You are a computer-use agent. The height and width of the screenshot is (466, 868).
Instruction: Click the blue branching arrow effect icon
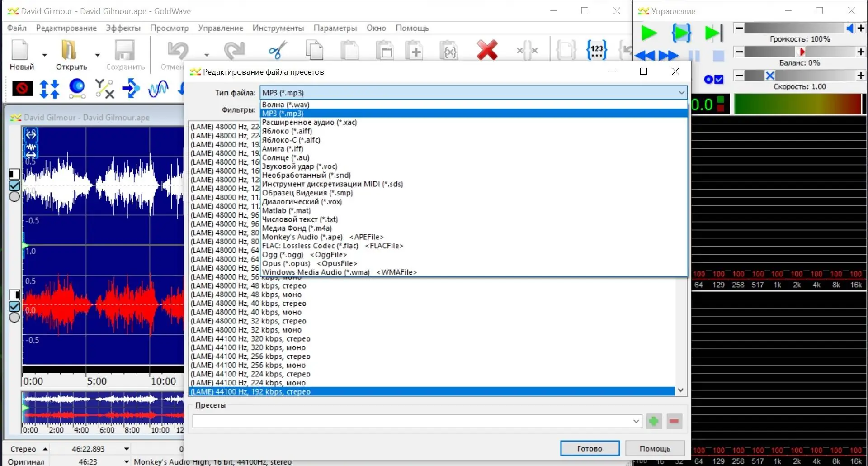(x=131, y=88)
